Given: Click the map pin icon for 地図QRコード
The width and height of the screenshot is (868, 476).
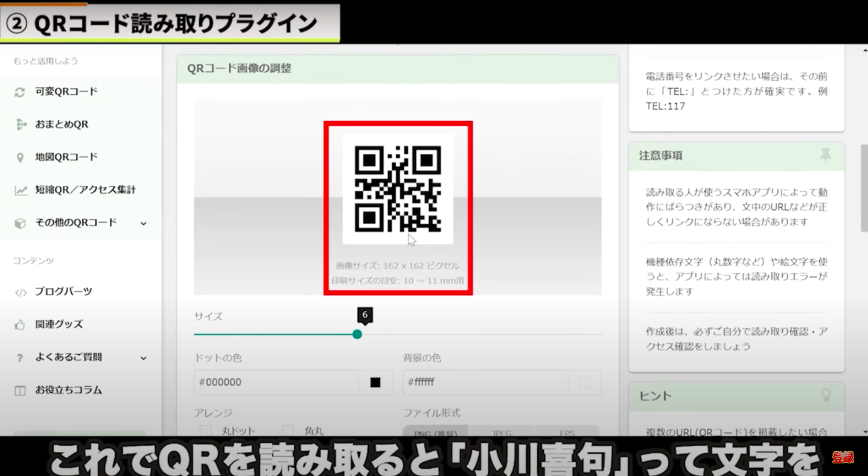Looking at the screenshot, I should tap(20, 157).
